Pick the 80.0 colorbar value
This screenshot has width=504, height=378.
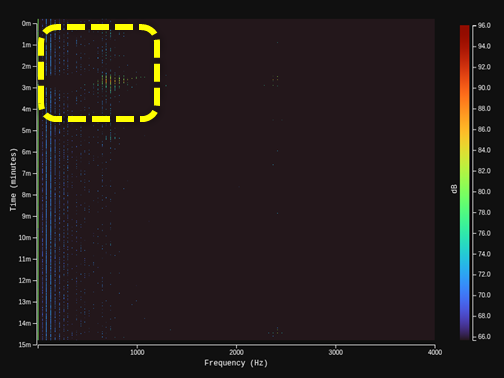[x=484, y=191]
